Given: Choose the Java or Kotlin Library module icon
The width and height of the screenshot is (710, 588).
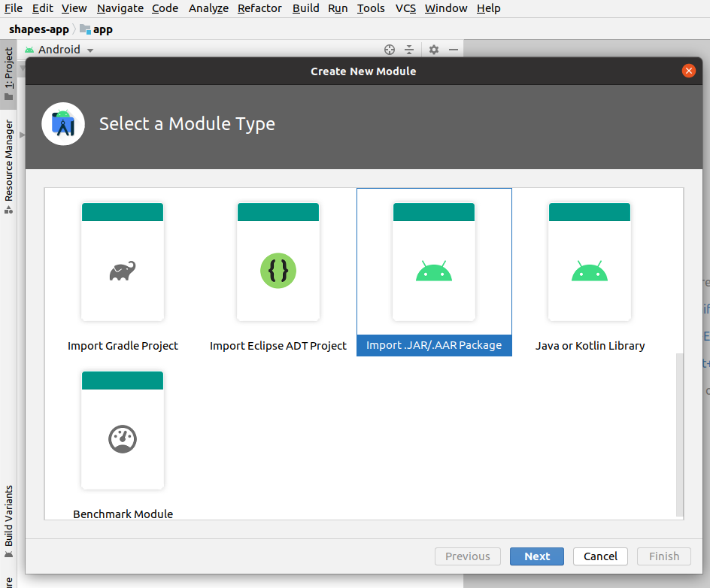Looking at the screenshot, I should 589,270.
